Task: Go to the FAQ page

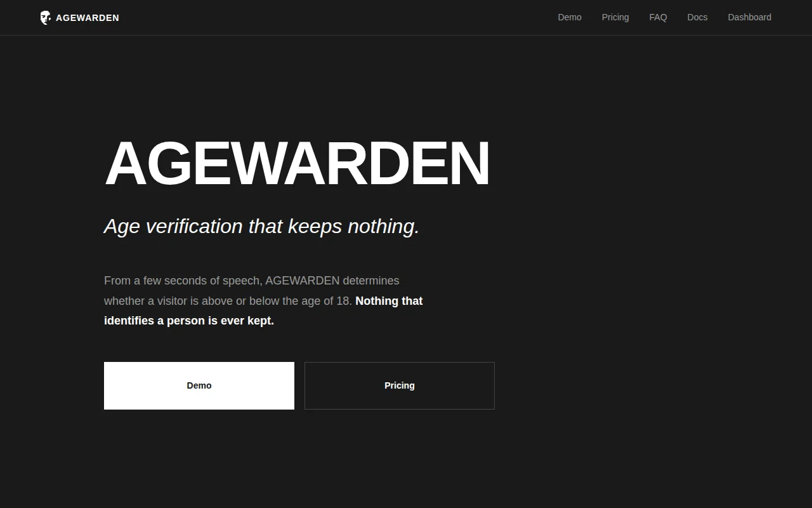Action: pyautogui.click(x=658, y=17)
